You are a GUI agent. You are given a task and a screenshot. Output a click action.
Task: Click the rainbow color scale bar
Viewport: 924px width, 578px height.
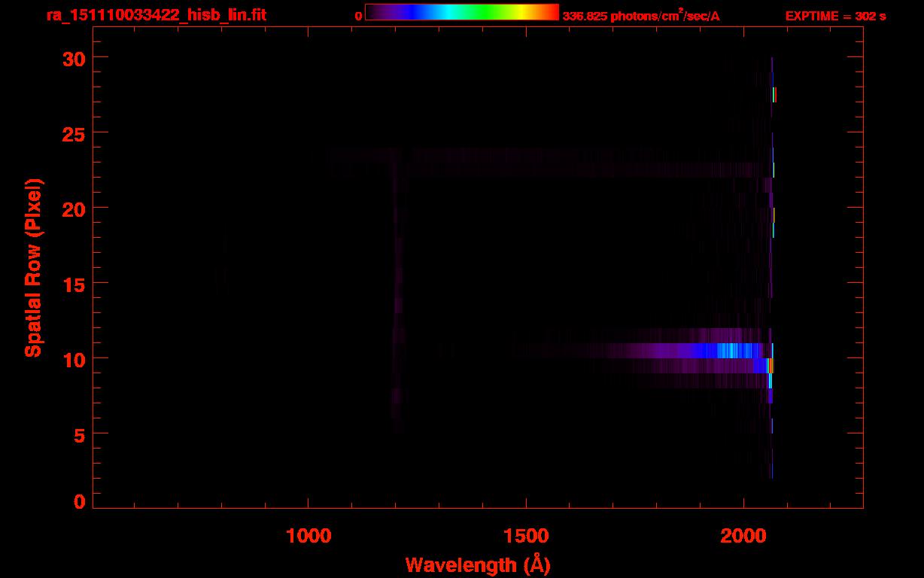pyautogui.click(x=461, y=13)
